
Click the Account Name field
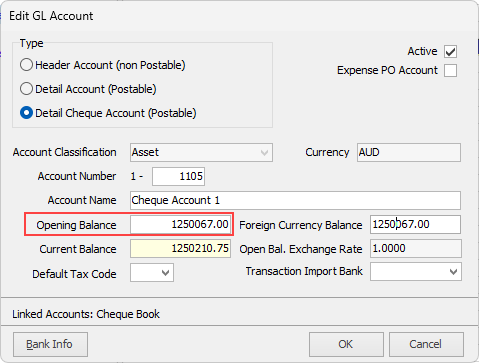click(295, 200)
